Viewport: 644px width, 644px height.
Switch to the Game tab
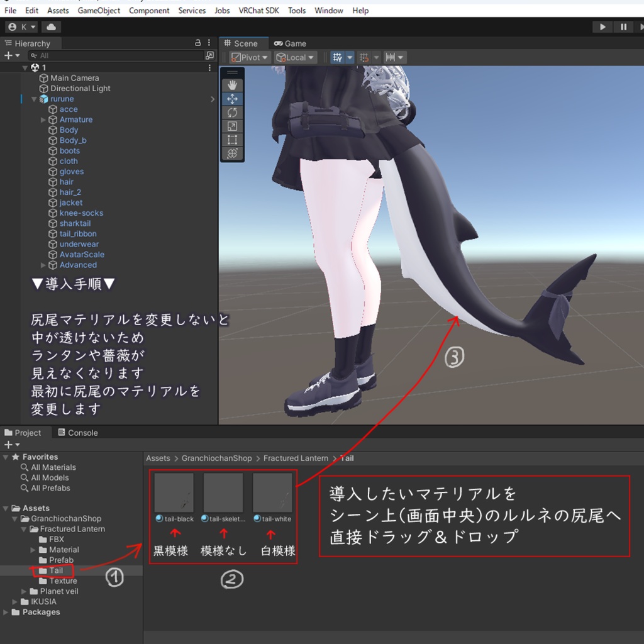coord(290,43)
